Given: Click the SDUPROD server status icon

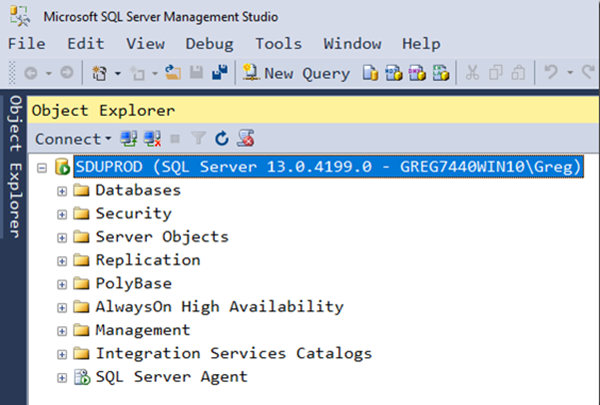Looking at the screenshot, I should click(x=62, y=167).
